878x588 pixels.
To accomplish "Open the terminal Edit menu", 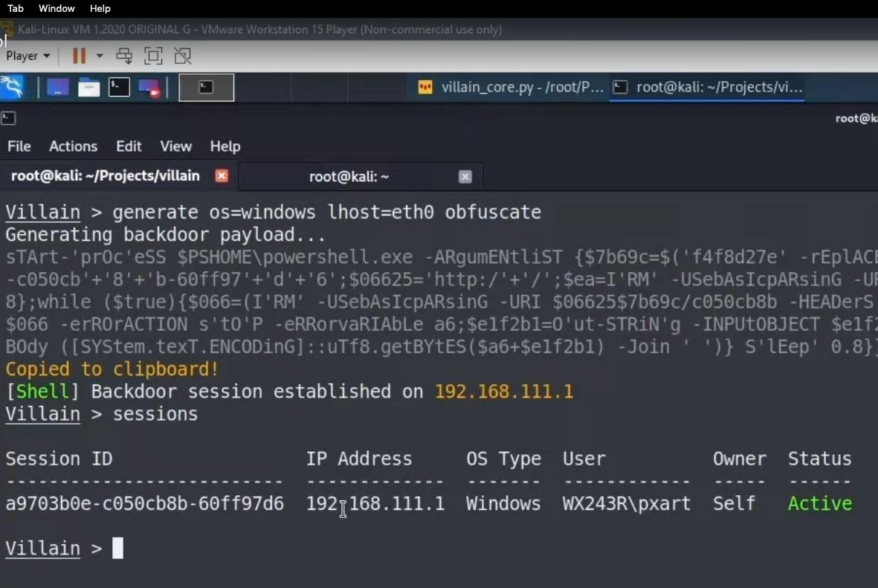I will (x=129, y=146).
